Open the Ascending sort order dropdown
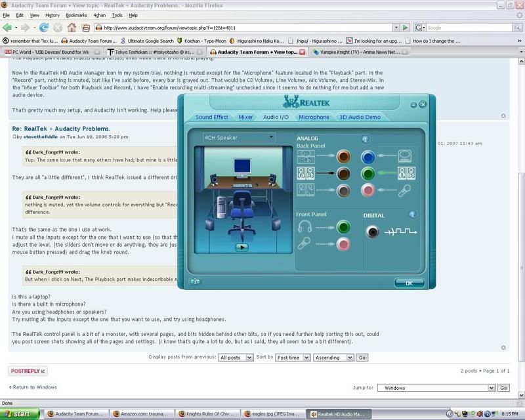The height and width of the screenshot is (420, 525). (334, 358)
